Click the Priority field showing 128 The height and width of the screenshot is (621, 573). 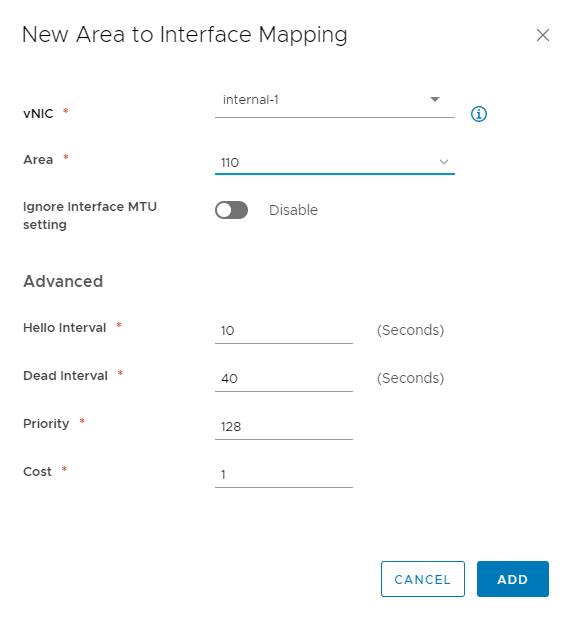tap(284, 427)
